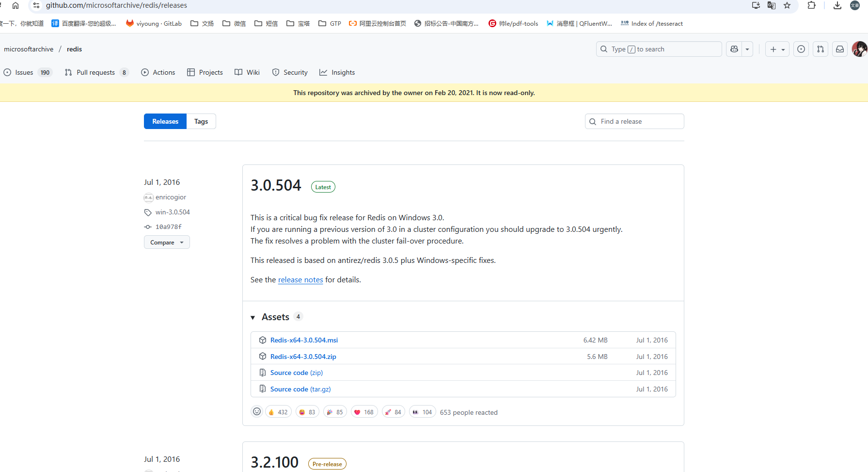Go to microsoftarchive organization page
This screenshot has width=868, height=472.
[x=29, y=49]
